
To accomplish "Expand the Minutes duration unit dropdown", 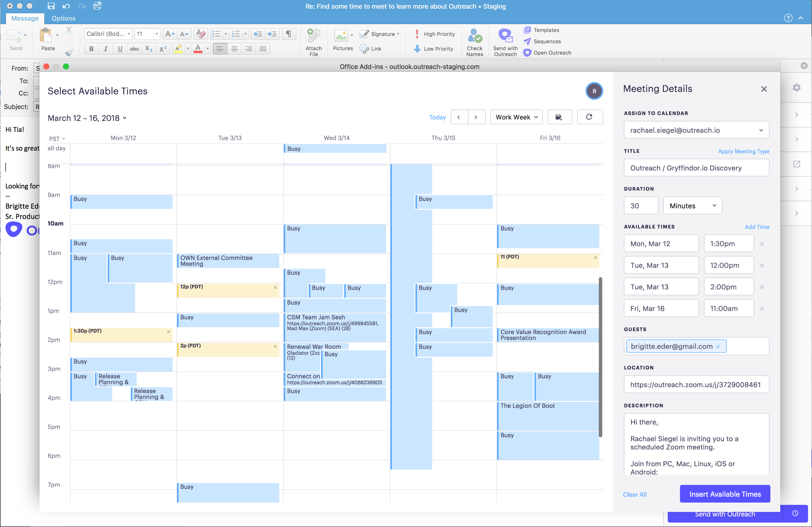I will click(692, 205).
